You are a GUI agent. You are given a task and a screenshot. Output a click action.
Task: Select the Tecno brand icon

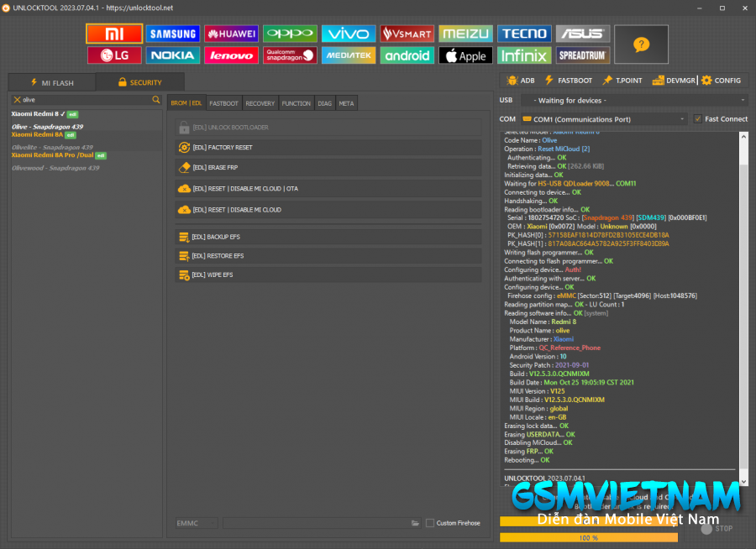pos(524,34)
